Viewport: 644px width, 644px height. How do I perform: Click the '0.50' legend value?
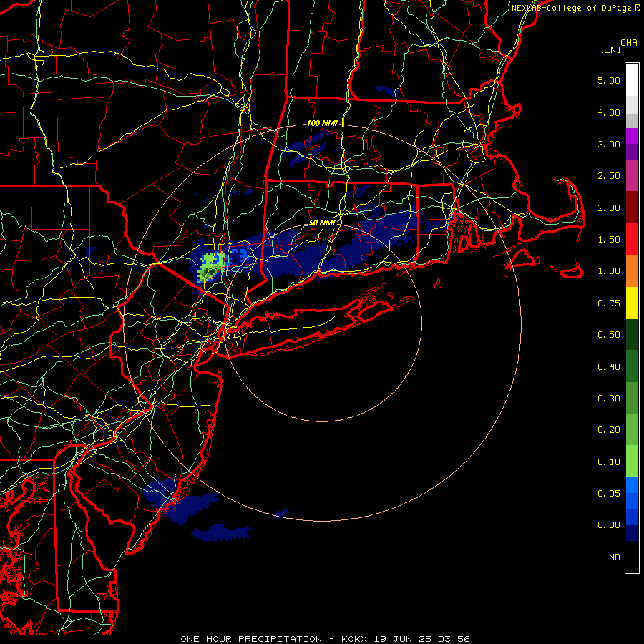pos(609,335)
